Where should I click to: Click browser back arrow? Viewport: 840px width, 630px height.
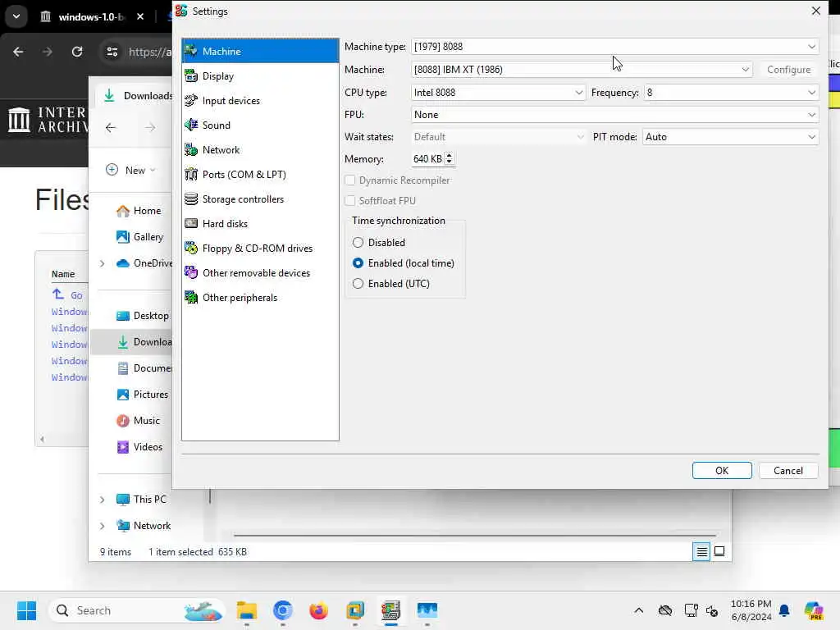click(18, 52)
